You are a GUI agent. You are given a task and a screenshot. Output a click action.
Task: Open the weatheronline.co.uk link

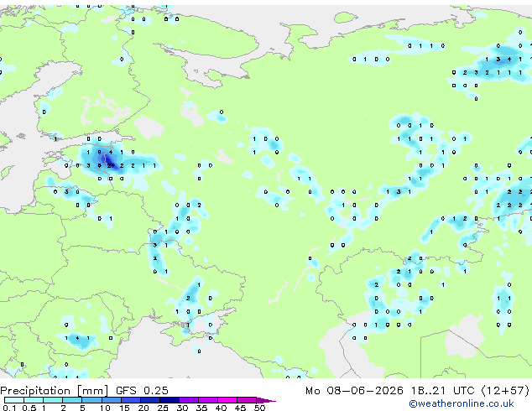pos(462,403)
